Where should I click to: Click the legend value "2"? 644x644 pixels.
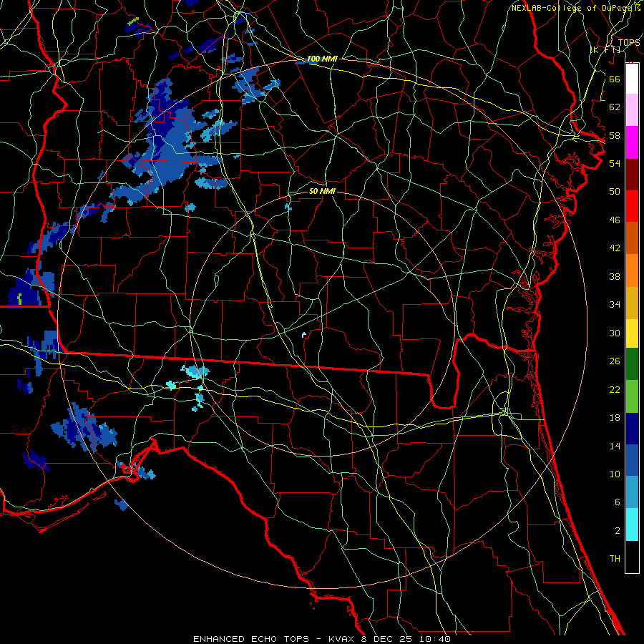tap(618, 531)
